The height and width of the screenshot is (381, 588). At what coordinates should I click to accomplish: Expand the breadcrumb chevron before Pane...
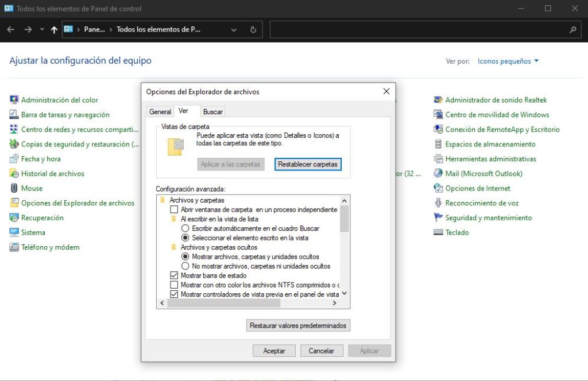[x=78, y=30]
